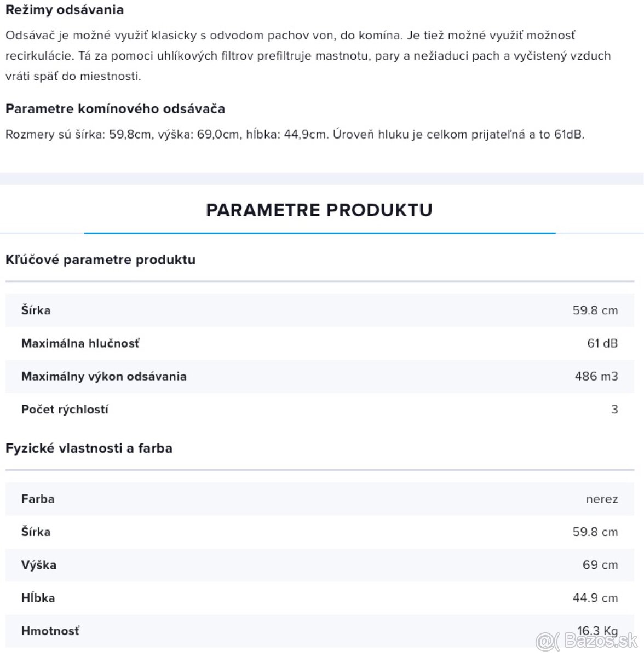Select the Parametre komínového odsávača heading
Screen dimensions: 644x657
(115, 108)
